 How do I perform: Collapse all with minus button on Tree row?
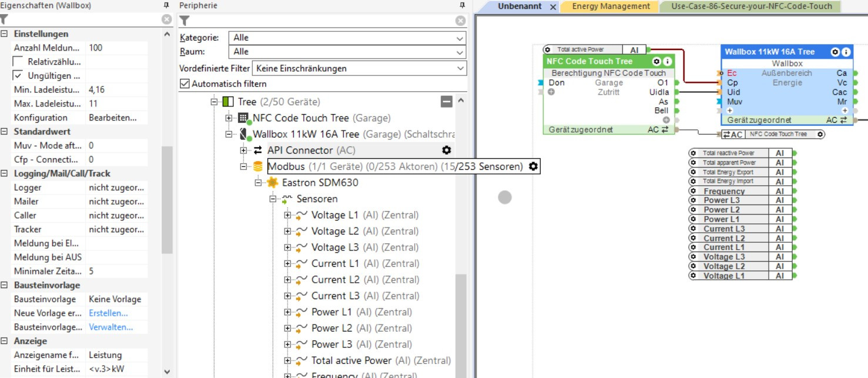(x=447, y=102)
